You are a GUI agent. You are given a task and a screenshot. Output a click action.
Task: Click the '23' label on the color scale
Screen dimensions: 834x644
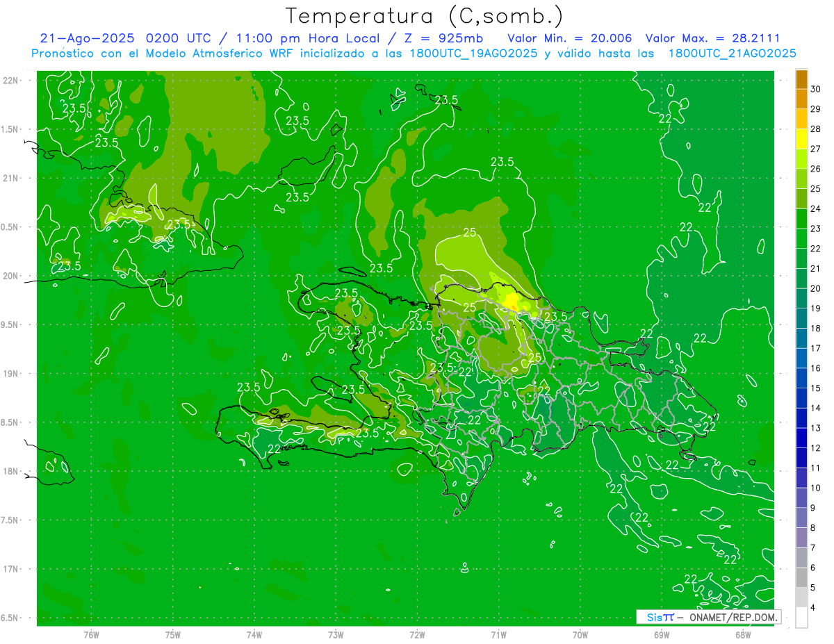pyautogui.click(x=816, y=229)
